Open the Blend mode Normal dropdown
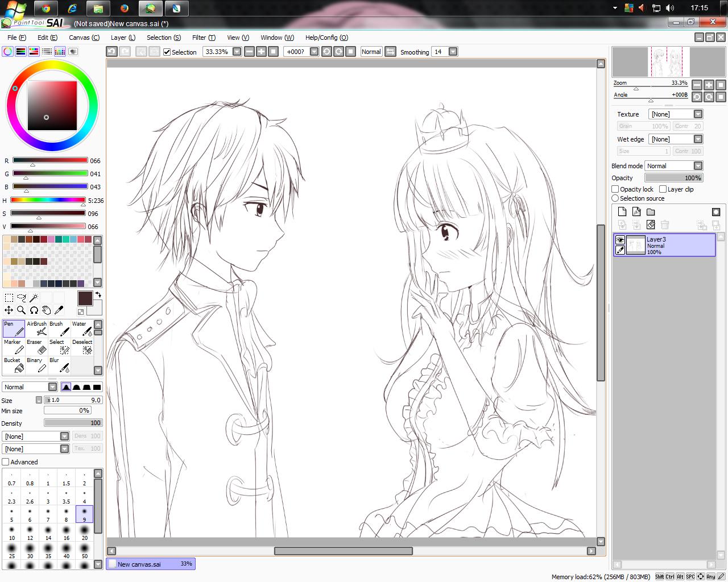Screen dimensions: 728x582 click(675, 166)
